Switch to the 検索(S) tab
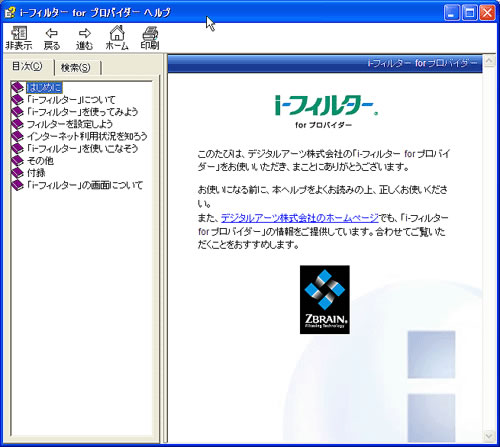This screenshot has height=447, width=500. tap(76, 68)
